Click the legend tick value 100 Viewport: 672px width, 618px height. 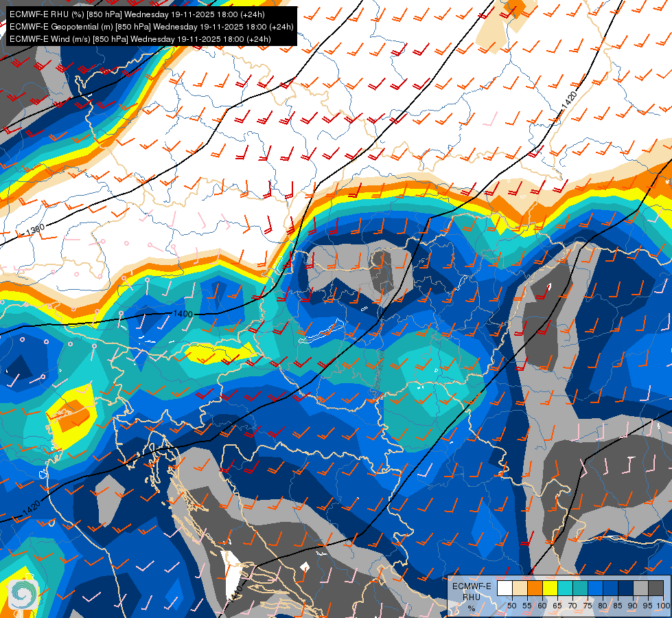663,606
